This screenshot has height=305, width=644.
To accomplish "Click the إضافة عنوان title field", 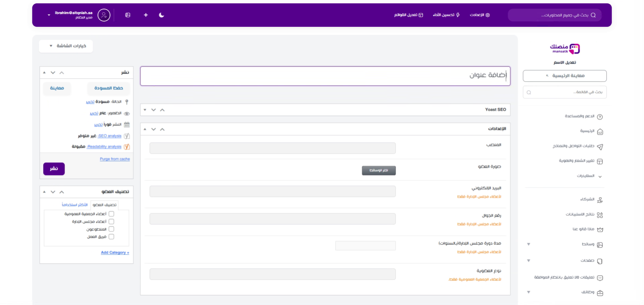I will click(x=325, y=76).
